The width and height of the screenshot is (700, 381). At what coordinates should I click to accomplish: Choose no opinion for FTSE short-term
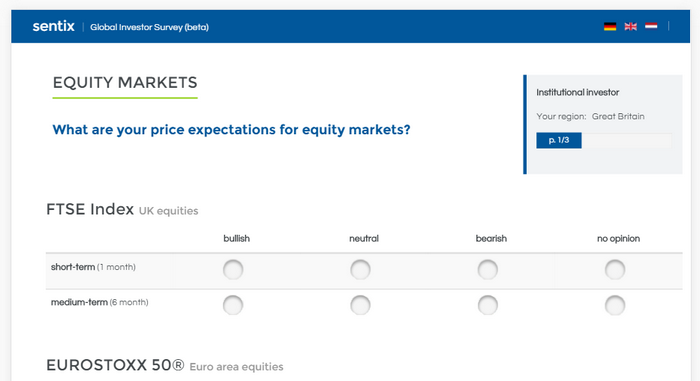coord(615,270)
